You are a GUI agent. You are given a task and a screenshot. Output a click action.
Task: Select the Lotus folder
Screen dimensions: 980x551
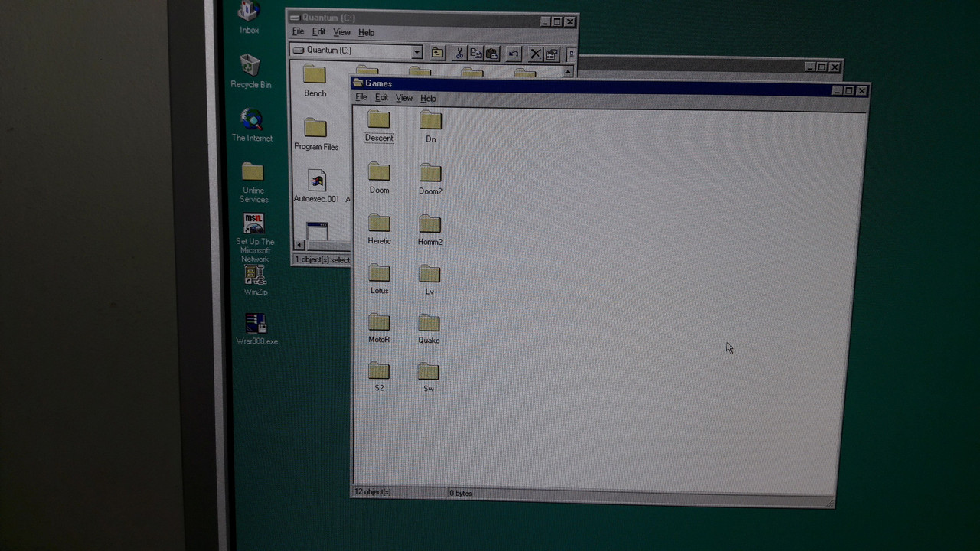(x=379, y=279)
